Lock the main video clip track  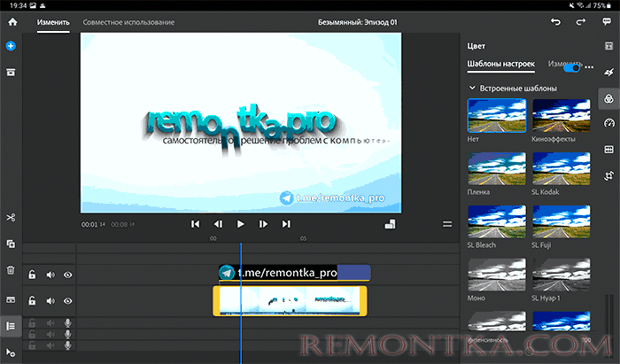click(x=32, y=301)
